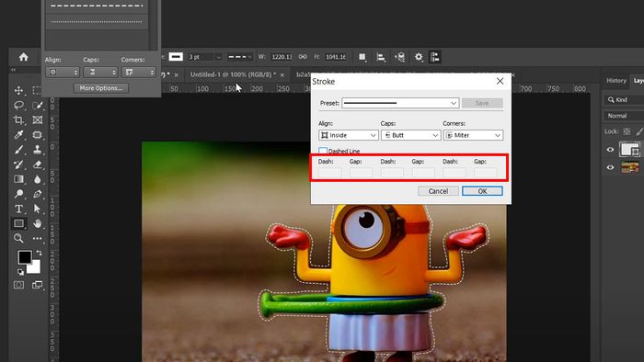This screenshot has height=362, width=644.
Task: Toggle Align Edges in options bar
Action: pyautogui.click(x=435, y=57)
